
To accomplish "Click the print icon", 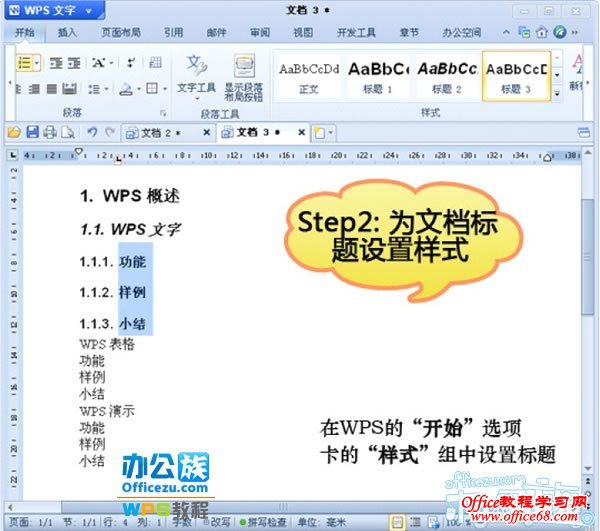I will coord(50,132).
